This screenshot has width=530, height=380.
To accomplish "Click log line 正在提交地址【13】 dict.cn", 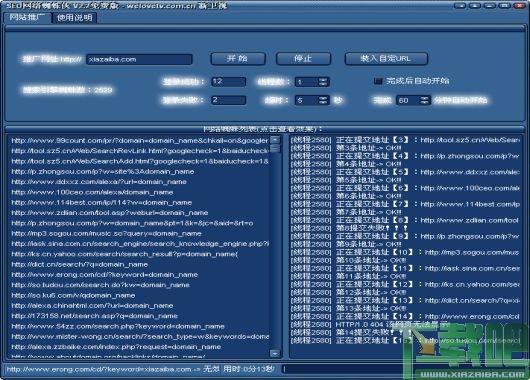I will point(405,301).
